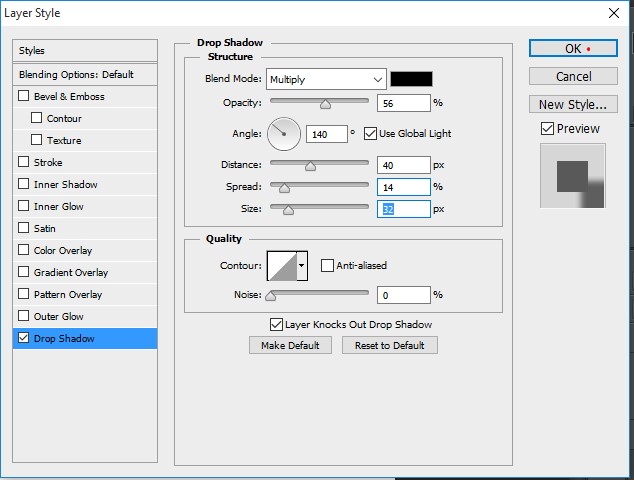
Task: Open the contour picker dropdown arrow
Action: pyautogui.click(x=302, y=266)
